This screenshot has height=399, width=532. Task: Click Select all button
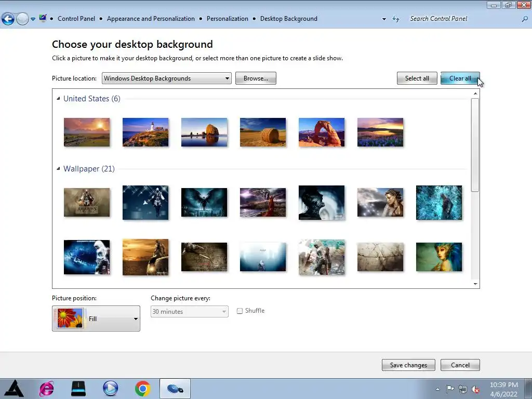[x=417, y=78]
